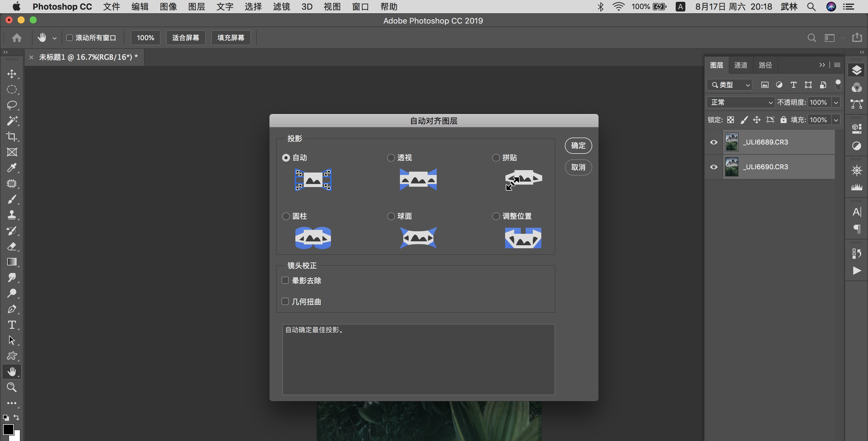Image resolution: width=868 pixels, height=441 pixels.
Task: Enable the 几何扭曲 checkbox
Action: point(285,301)
